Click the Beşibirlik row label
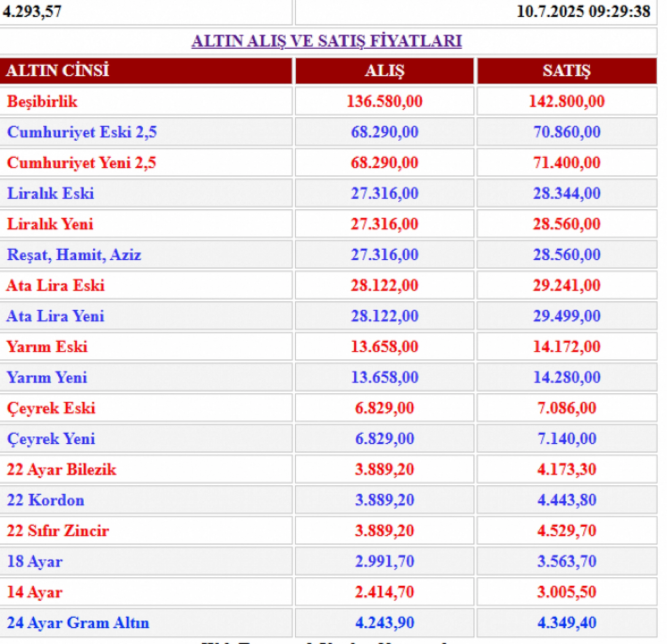This screenshot has width=667, height=644. (42, 101)
